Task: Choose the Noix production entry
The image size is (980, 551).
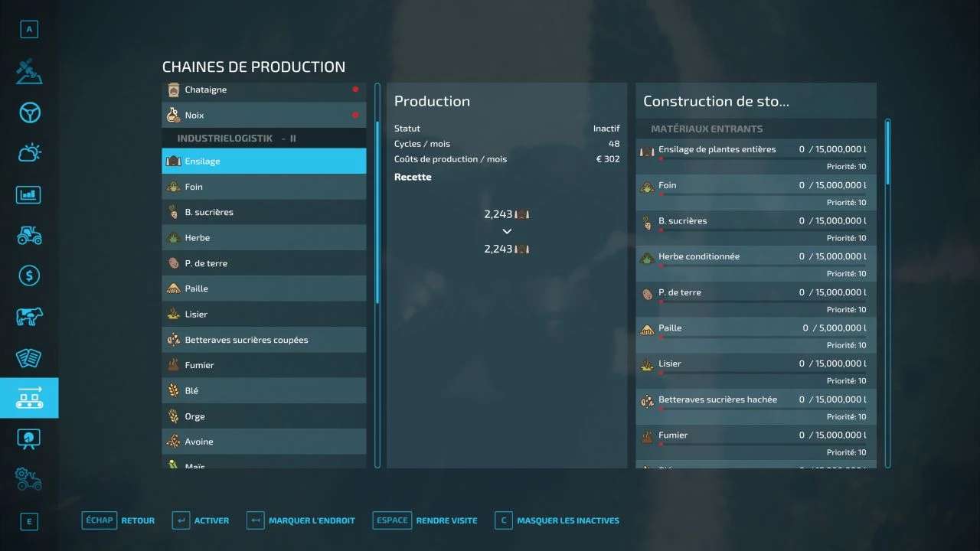Action: click(263, 116)
